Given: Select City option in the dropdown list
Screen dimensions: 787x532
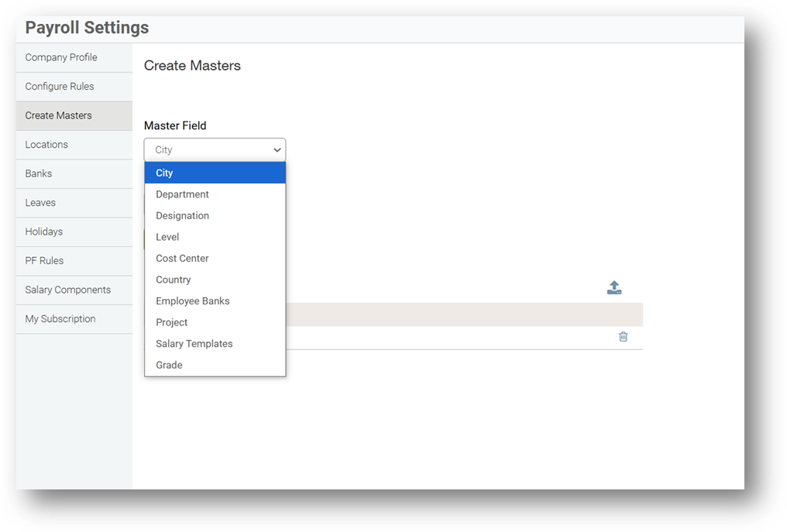Looking at the screenshot, I should (x=215, y=173).
